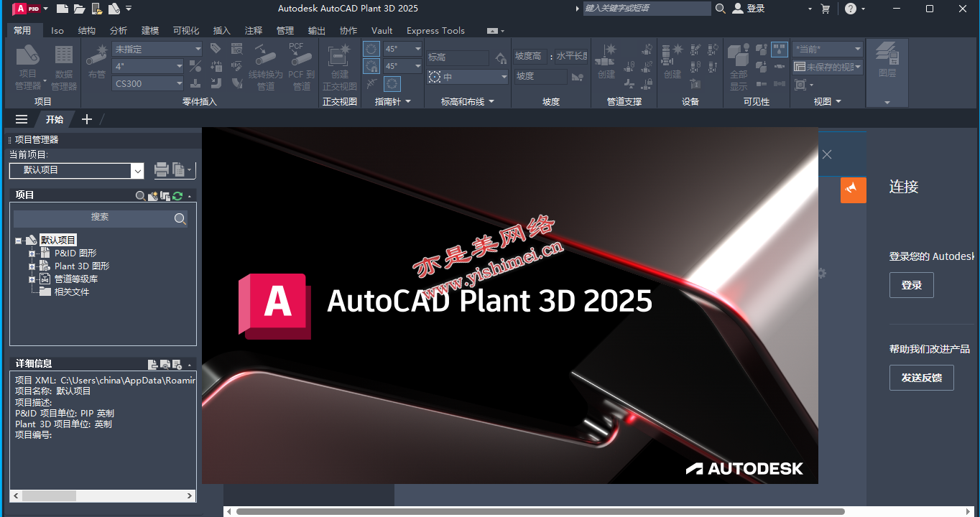The width and height of the screenshot is (980, 517).
Task: Expand the 管道等级库 tree node
Action: point(32,279)
